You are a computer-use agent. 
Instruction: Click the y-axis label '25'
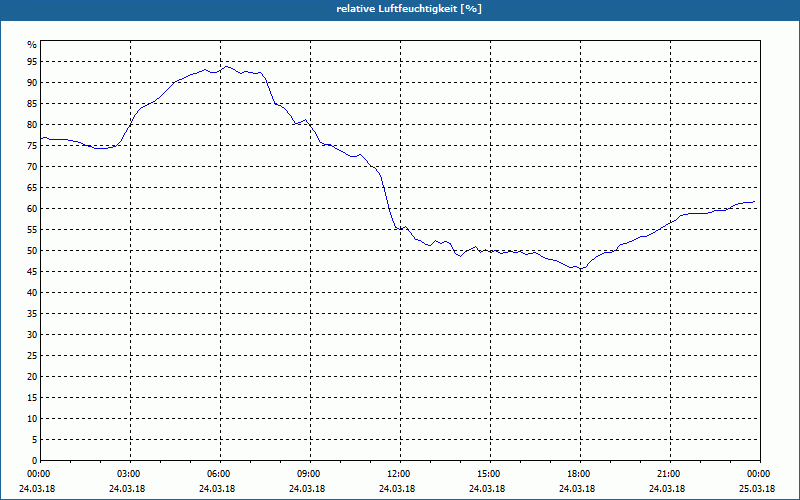point(32,356)
